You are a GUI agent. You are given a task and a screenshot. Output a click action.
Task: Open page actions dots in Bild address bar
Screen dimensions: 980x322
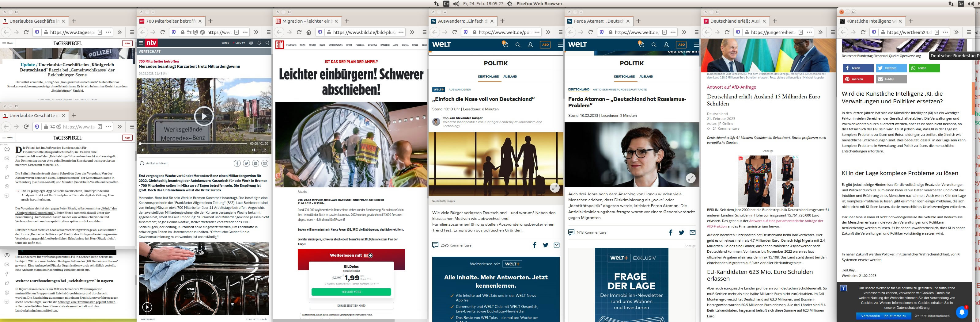[x=401, y=32]
